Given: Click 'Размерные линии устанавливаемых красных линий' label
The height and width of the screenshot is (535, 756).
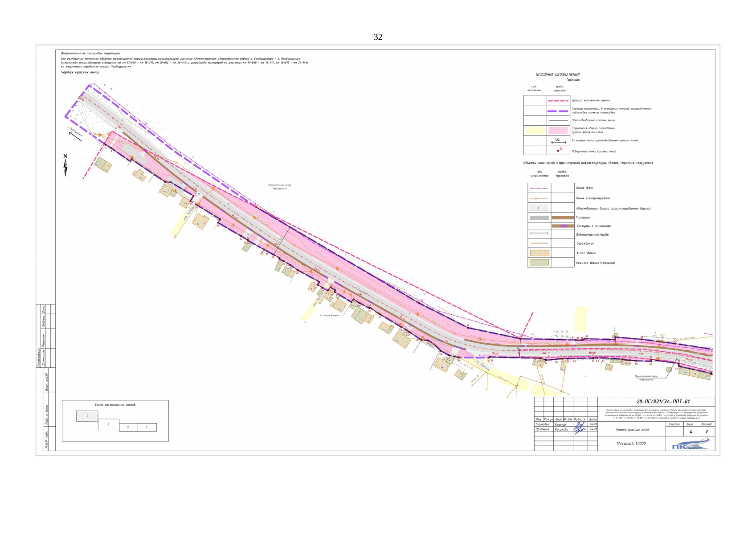Looking at the screenshot, I should (605, 140).
